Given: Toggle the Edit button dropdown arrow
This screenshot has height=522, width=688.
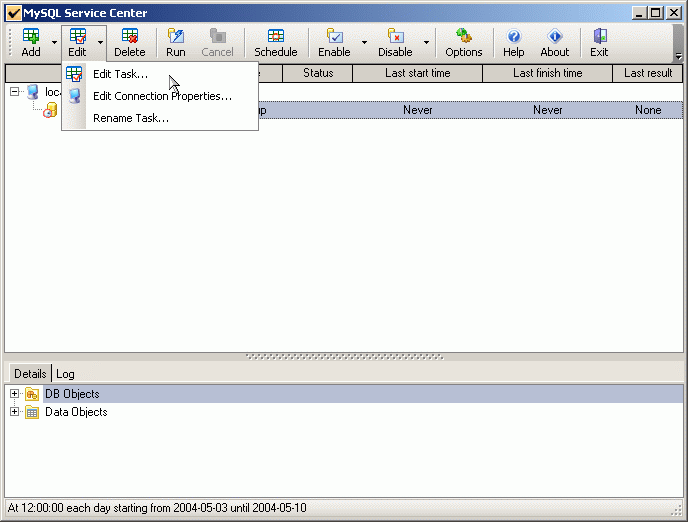Looking at the screenshot, I should 100,43.
